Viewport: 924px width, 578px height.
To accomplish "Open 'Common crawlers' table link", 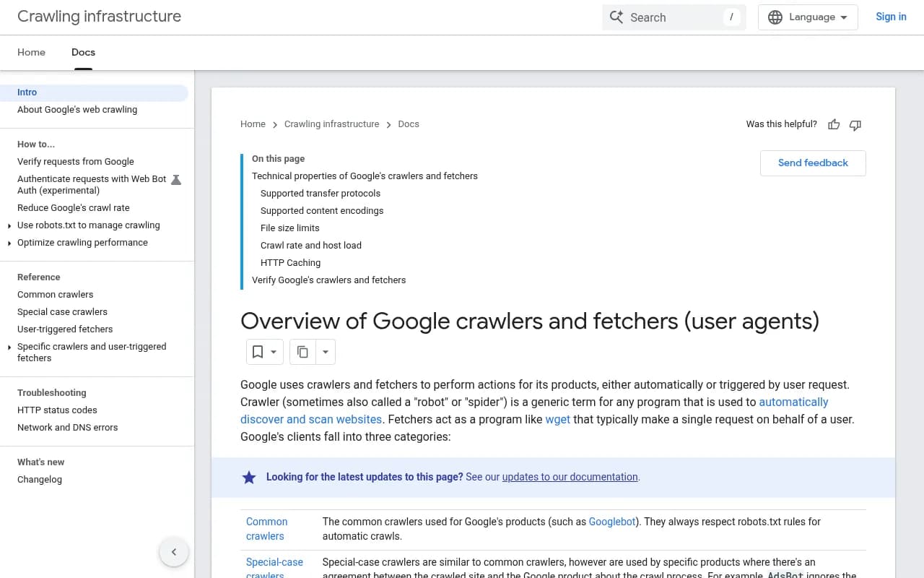I will tap(266, 529).
